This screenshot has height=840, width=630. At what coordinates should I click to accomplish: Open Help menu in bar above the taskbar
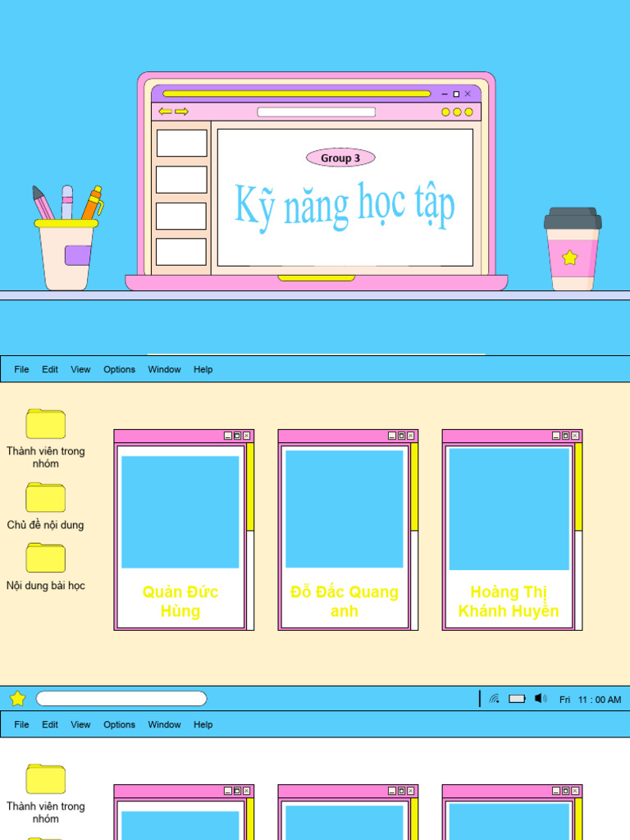coord(203,370)
